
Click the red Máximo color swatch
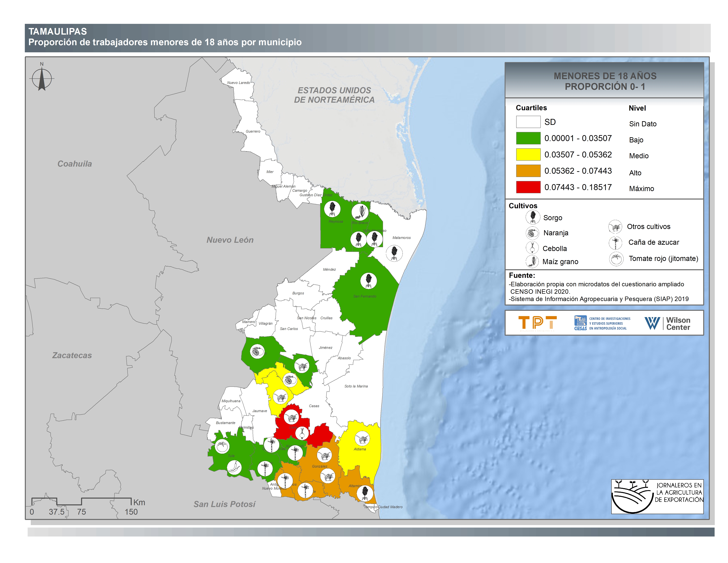tap(528, 187)
